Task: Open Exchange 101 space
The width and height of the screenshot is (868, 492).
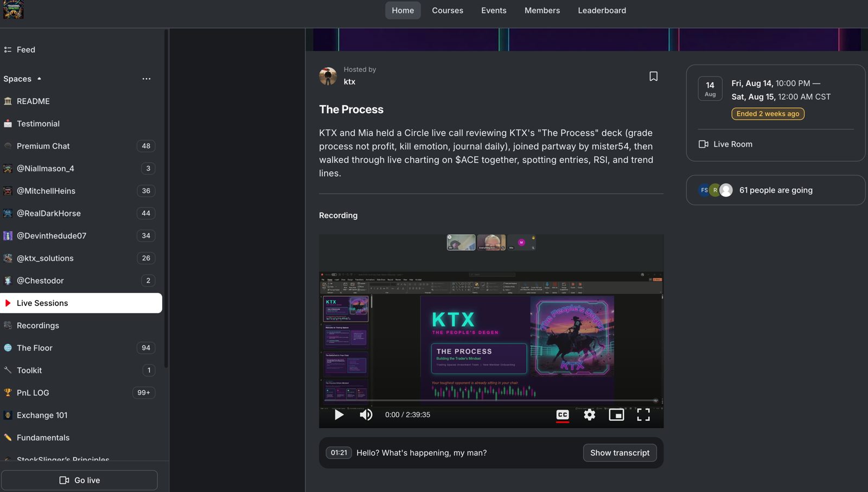Action: [81, 416]
